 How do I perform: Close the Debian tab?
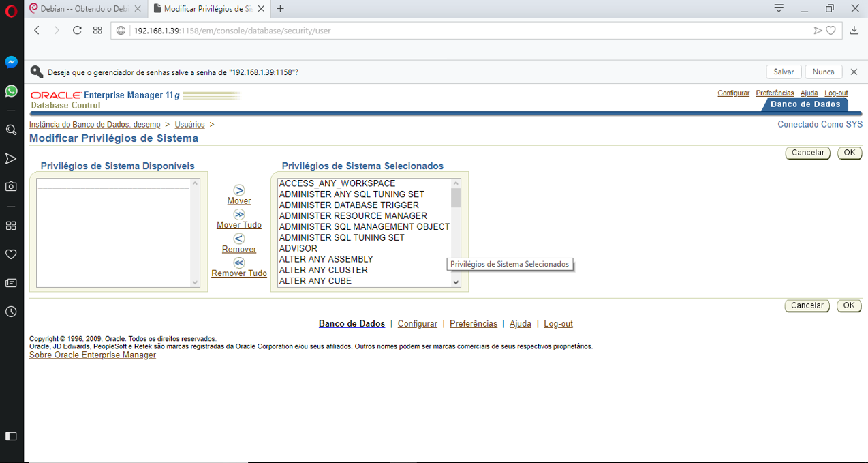138,9
